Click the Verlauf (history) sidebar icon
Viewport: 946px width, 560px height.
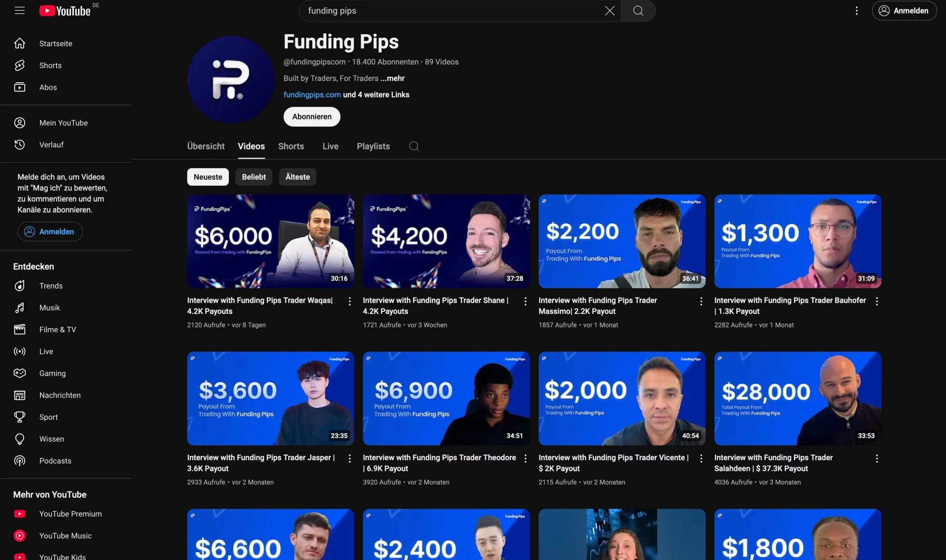click(20, 145)
